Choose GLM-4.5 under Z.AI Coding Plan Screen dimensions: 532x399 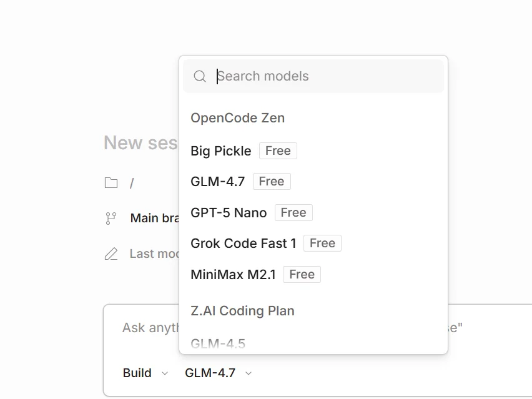coord(218,343)
